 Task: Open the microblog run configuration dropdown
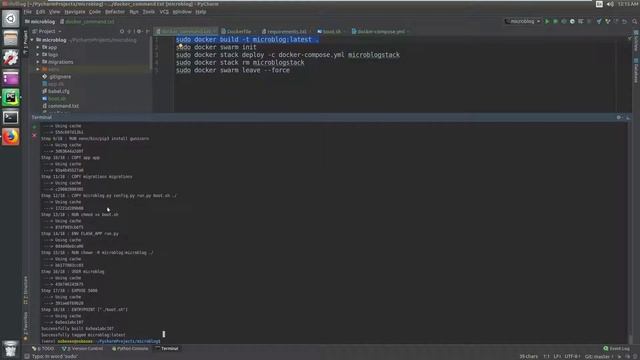(523, 21)
